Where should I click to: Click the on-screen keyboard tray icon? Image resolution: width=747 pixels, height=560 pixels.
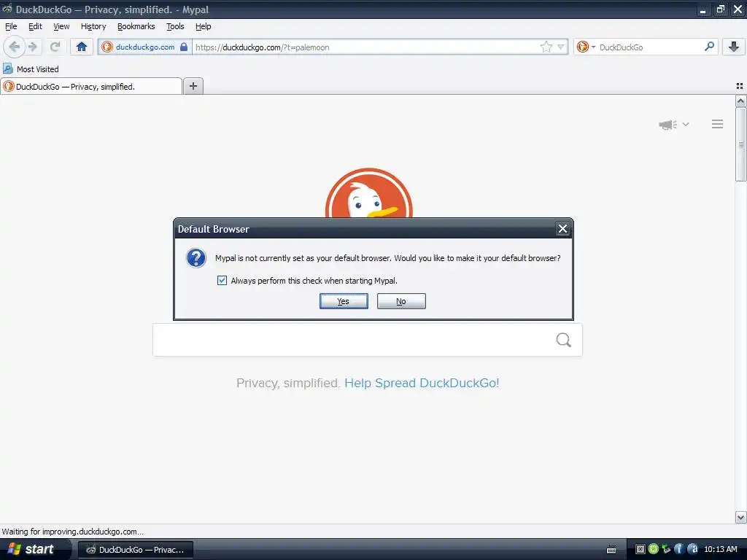(612, 550)
